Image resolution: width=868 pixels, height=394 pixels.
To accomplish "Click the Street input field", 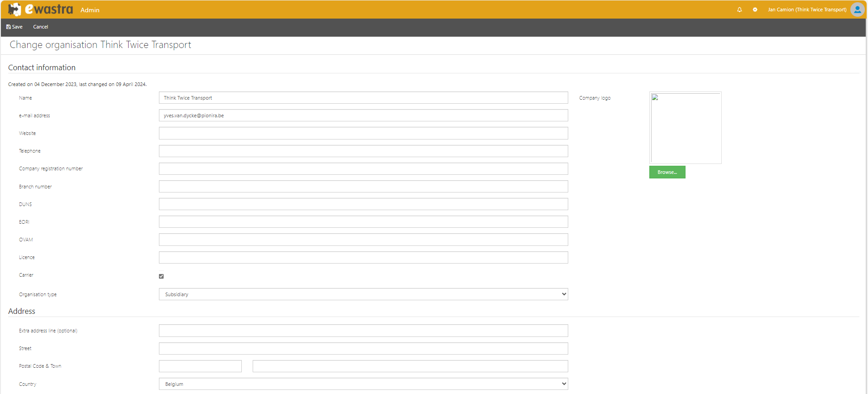I will (x=363, y=348).
